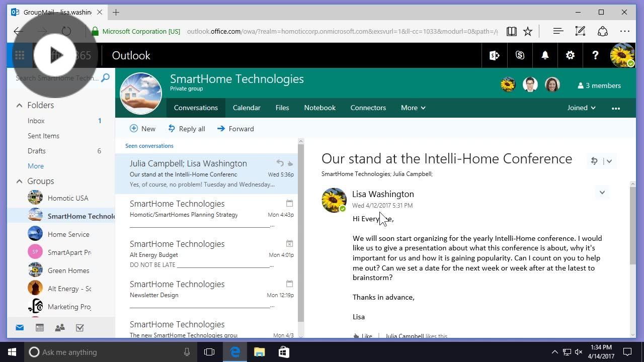
Task: Open the 3 members link
Action: (599, 85)
